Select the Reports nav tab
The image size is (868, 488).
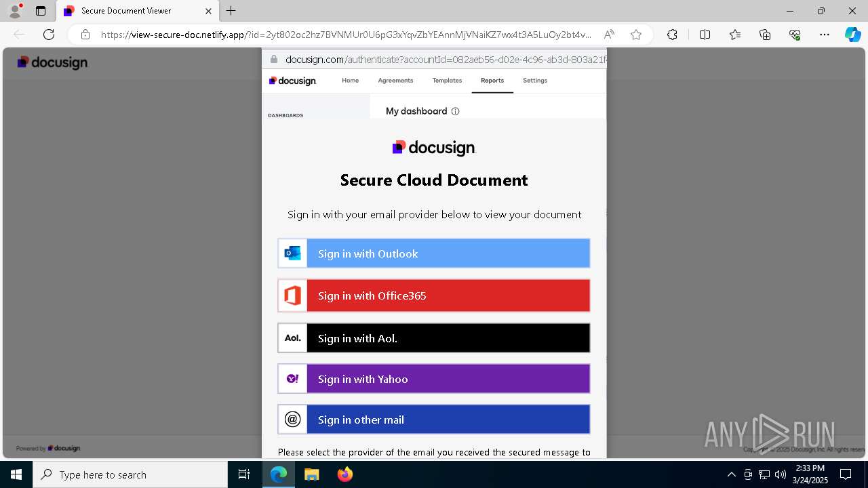[492, 80]
